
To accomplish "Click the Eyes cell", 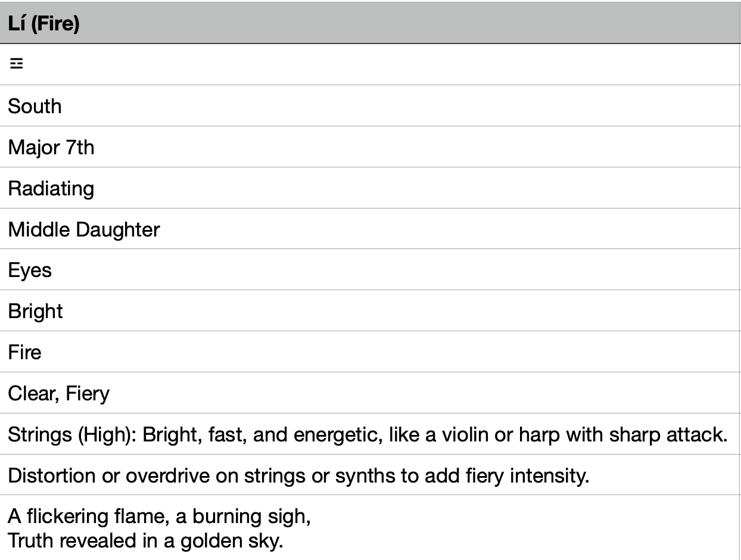I will 30,270.
